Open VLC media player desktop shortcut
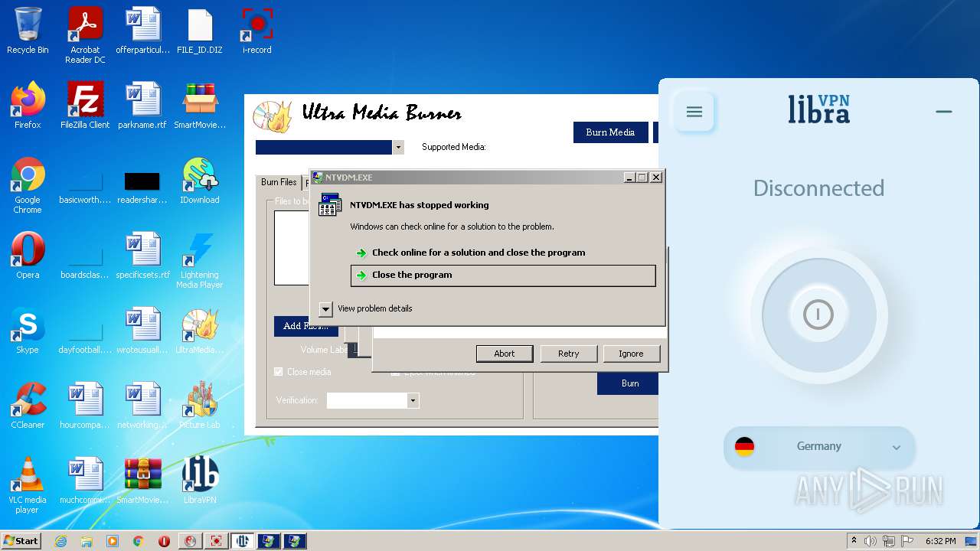Screen dimensions: 980x551 pos(28,486)
